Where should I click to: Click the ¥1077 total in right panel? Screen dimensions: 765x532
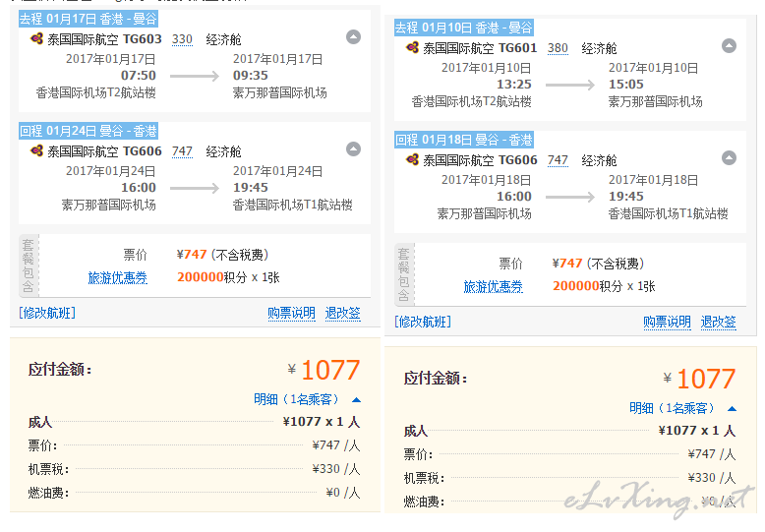700,379
